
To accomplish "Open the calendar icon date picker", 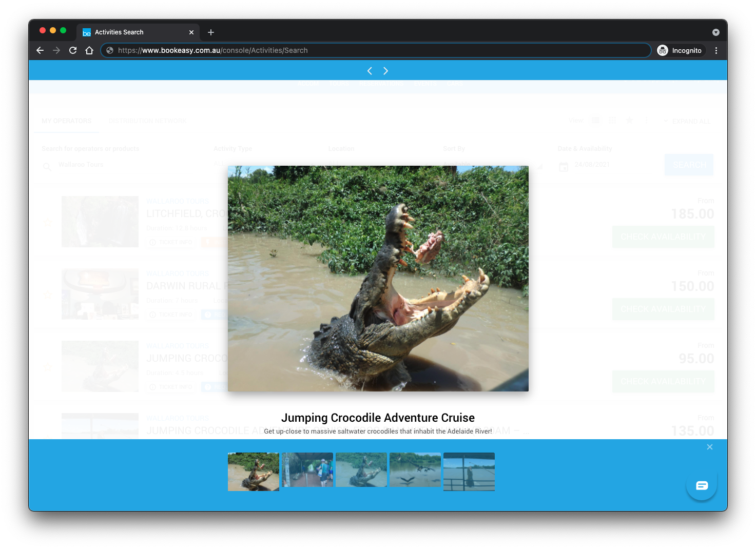I will click(x=564, y=166).
